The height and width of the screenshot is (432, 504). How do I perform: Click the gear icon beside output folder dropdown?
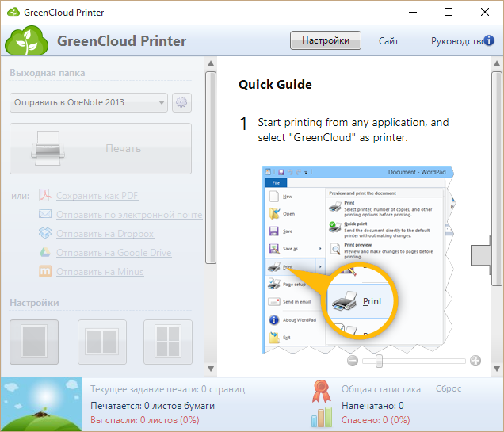pos(181,102)
